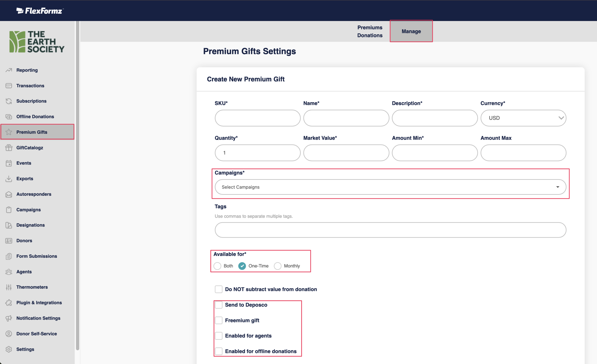
Task: Select the Both availability radio button
Action: tap(217, 266)
